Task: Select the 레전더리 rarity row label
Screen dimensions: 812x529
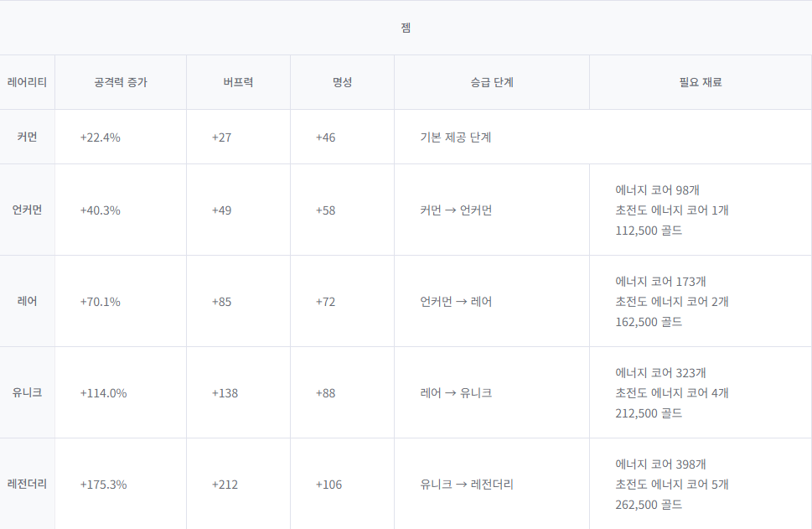Action: click(27, 484)
